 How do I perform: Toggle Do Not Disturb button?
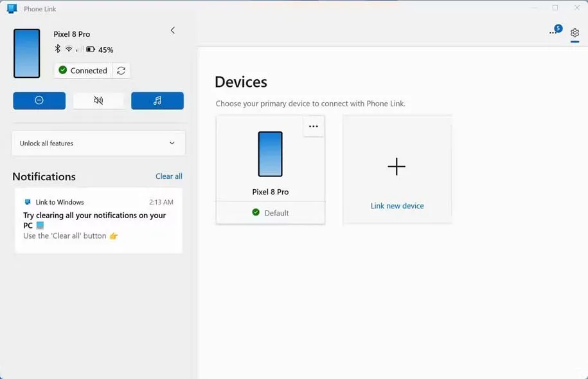[x=39, y=100]
